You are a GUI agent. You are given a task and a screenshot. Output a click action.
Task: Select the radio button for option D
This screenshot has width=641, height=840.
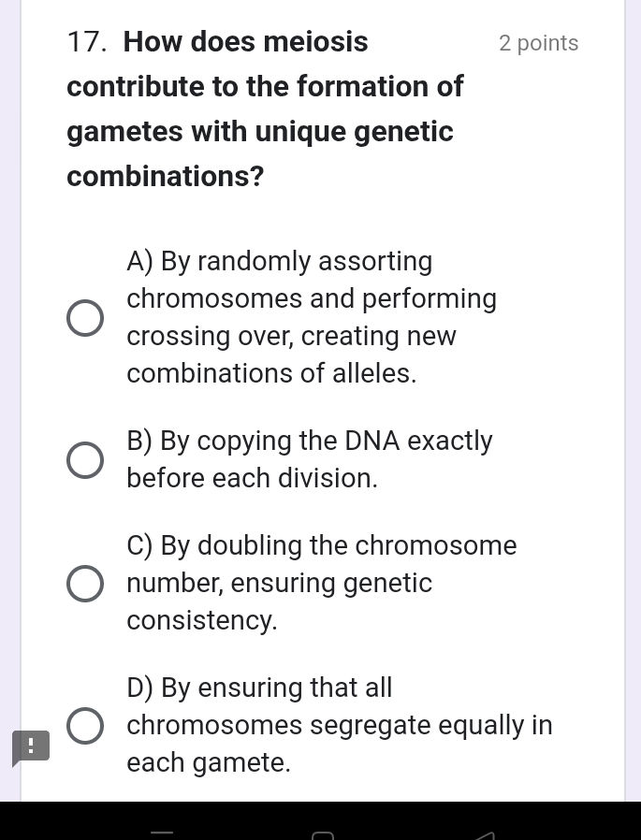click(x=85, y=725)
